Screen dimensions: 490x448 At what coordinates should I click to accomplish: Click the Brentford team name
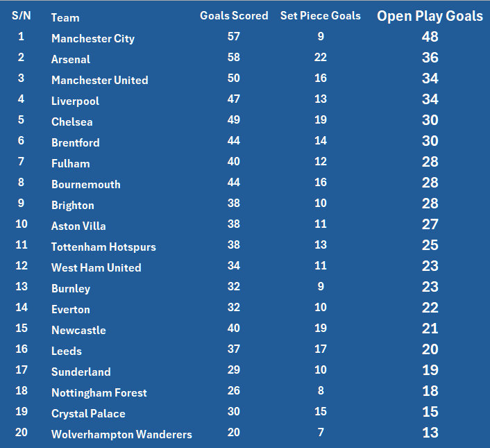(76, 142)
